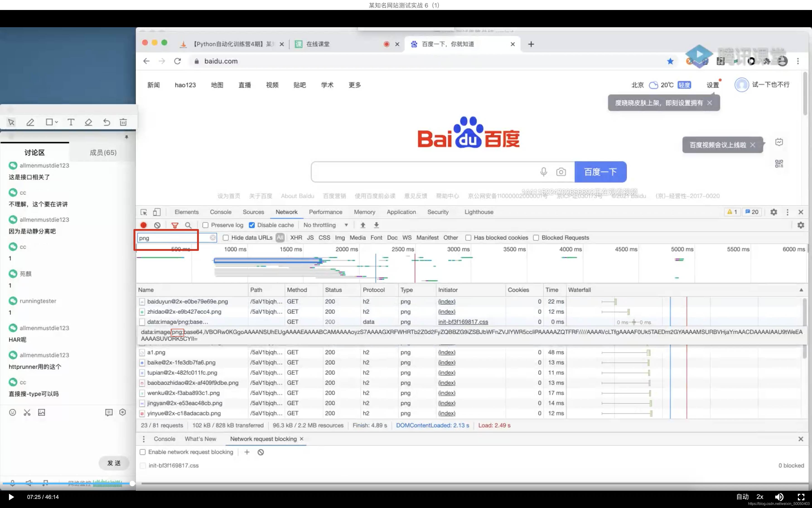Adjust the video volume control
This screenshot has height=508, width=812.
pyautogui.click(x=779, y=497)
